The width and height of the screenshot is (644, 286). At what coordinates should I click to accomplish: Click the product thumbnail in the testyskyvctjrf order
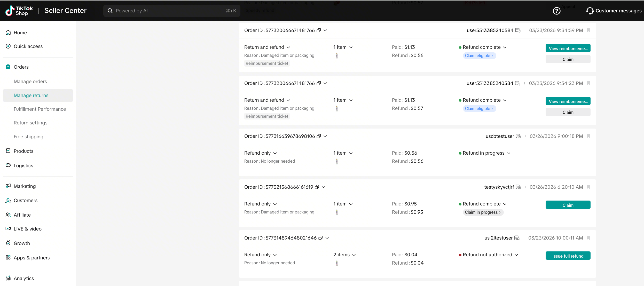337,212
